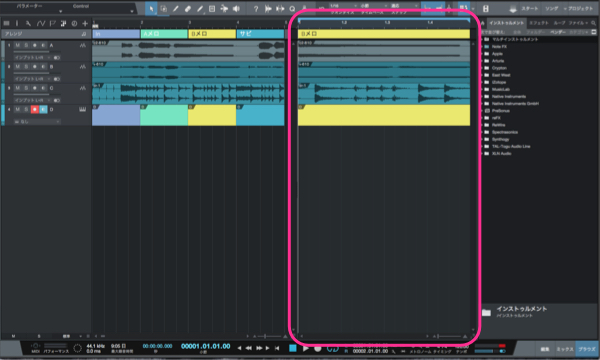This screenshot has width=600, height=360.
Task: Sort browser by Folder
Action: pyautogui.click(x=535, y=33)
